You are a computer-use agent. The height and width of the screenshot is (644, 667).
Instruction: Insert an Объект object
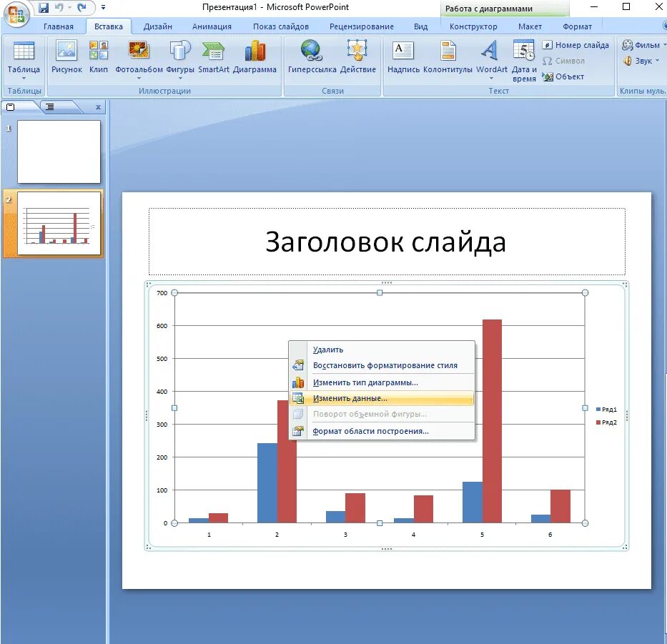[563, 76]
